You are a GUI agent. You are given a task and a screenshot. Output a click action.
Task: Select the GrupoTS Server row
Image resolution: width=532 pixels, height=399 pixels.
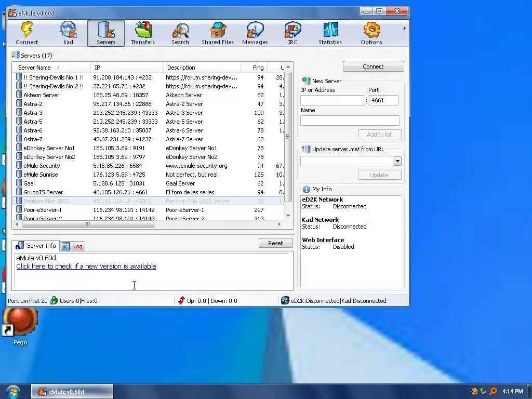148,192
